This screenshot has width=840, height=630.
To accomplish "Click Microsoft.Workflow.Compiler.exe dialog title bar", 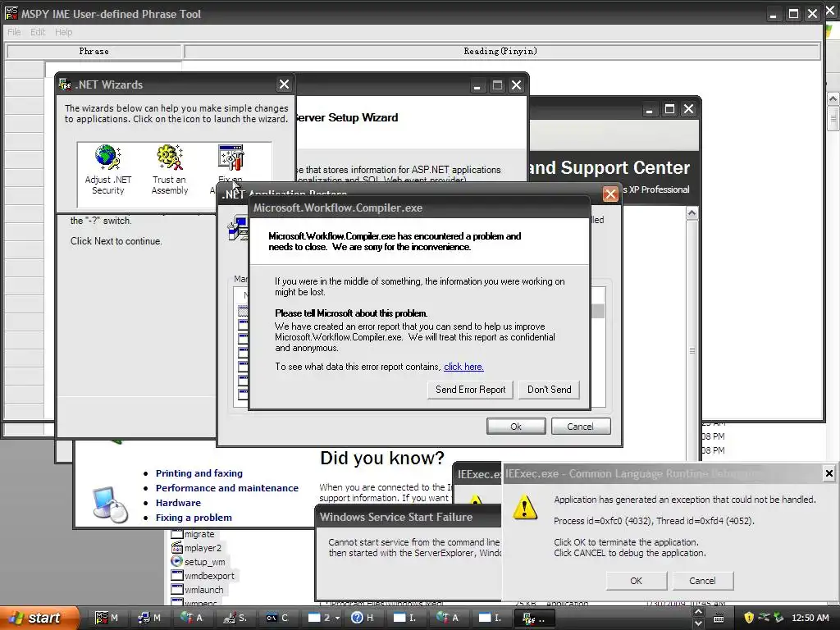I will (x=419, y=208).
